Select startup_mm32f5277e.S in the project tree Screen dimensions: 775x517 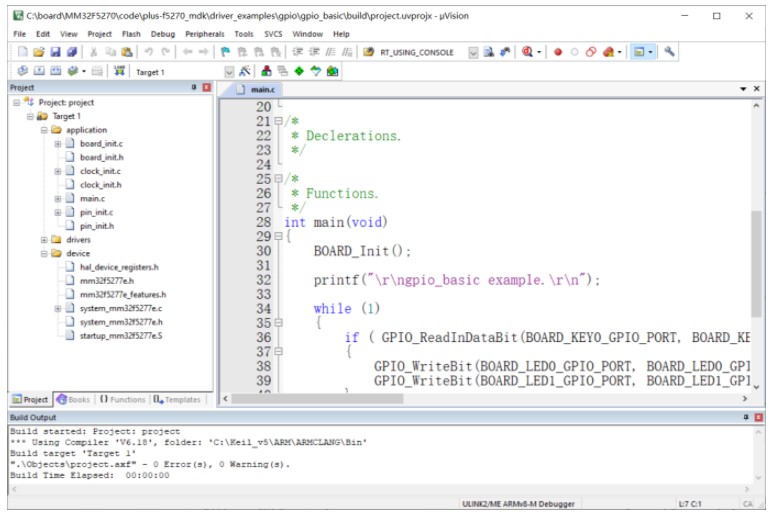click(x=120, y=336)
